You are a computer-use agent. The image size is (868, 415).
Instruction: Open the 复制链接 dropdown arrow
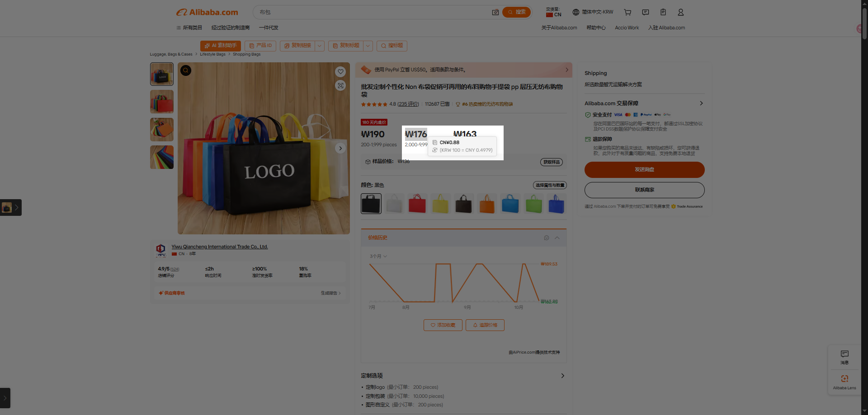click(320, 46)
